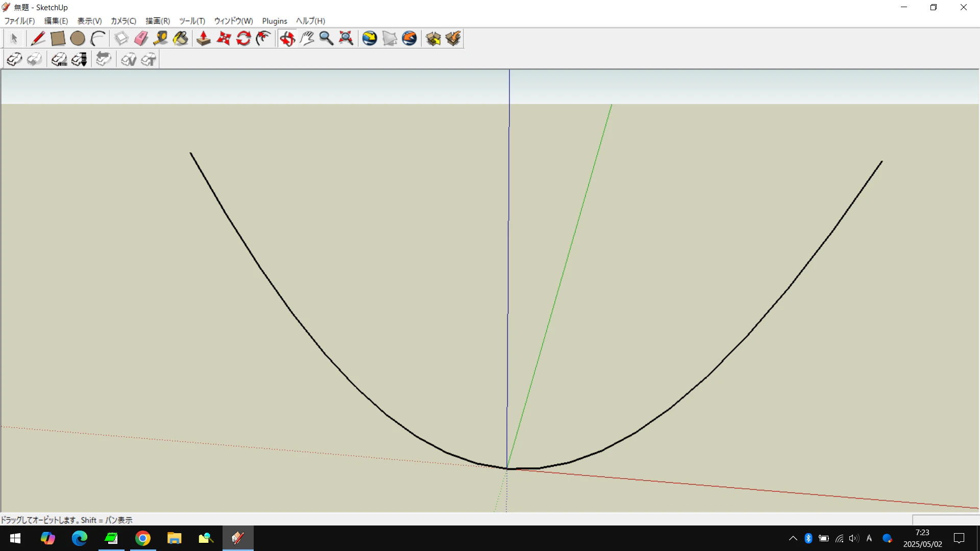Open the notification center icon
This screenshot has width=980, height=551.
(x=959, y=538)
